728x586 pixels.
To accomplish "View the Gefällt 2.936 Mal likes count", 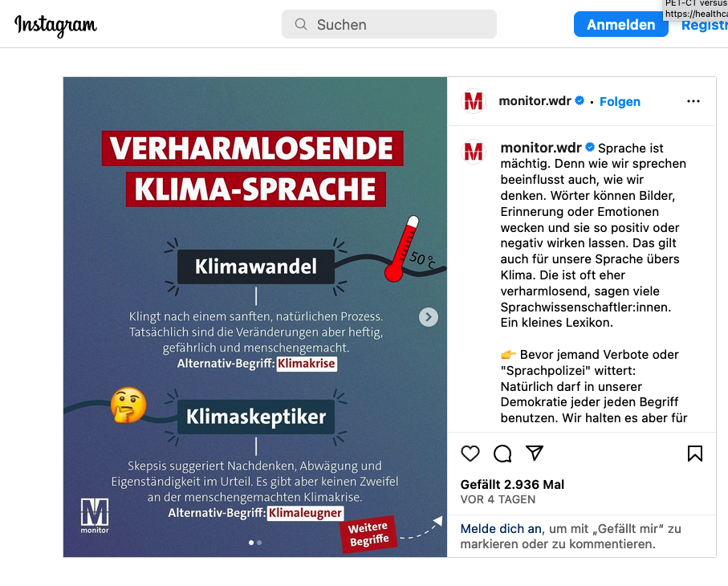I will (x=512, y=484).
